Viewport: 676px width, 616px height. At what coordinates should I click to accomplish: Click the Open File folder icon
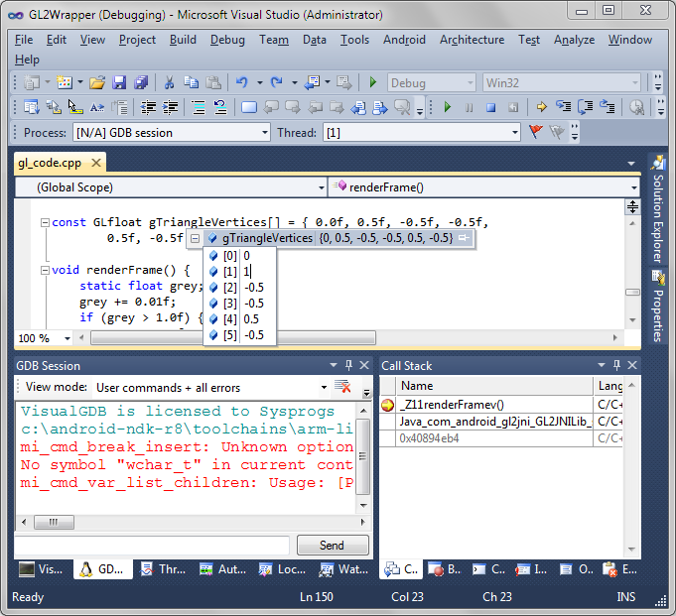point(97,83)
